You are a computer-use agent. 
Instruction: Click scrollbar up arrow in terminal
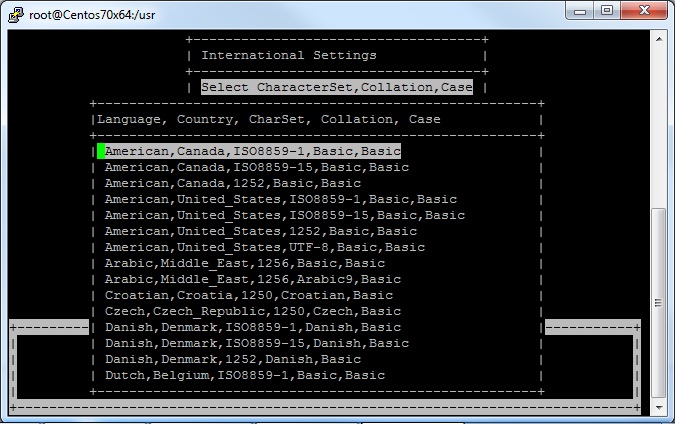coord(659,38)
